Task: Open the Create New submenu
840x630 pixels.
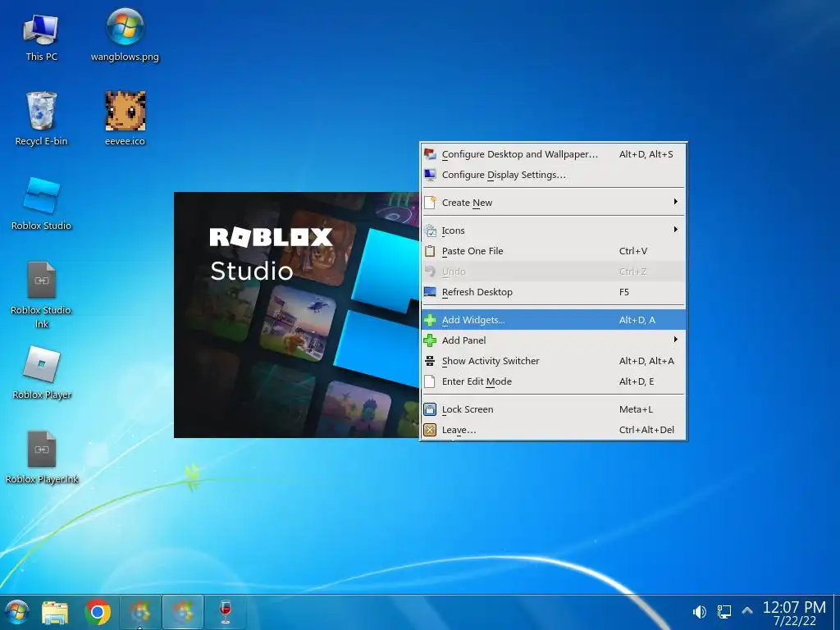Action: [554, 203]
